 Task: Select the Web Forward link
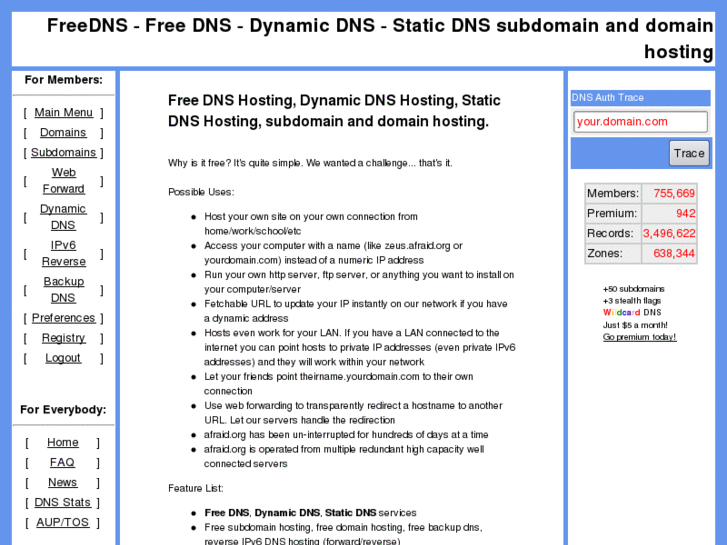click(x=64, y=180)
